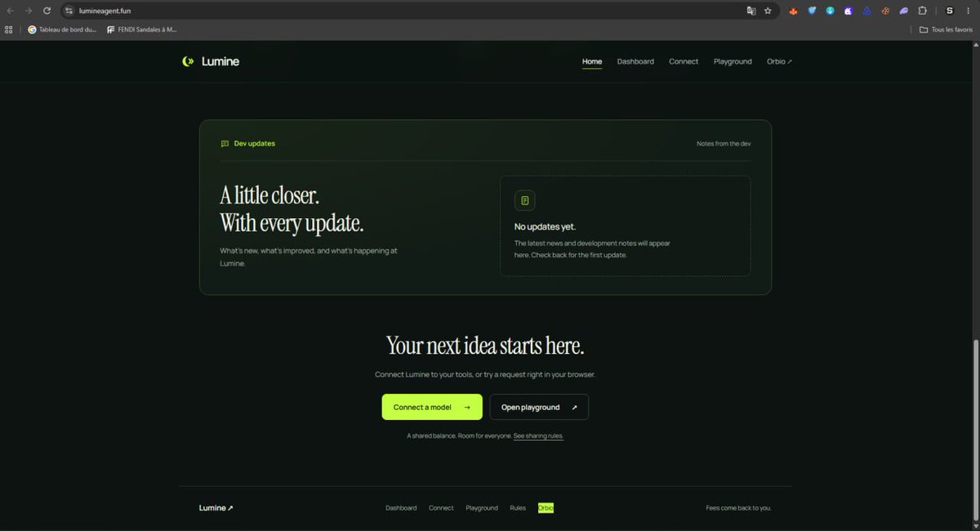Click the Dev updates speech bubble icon
980x531 pixels.
pyautogui.click(x=225, y=144)
